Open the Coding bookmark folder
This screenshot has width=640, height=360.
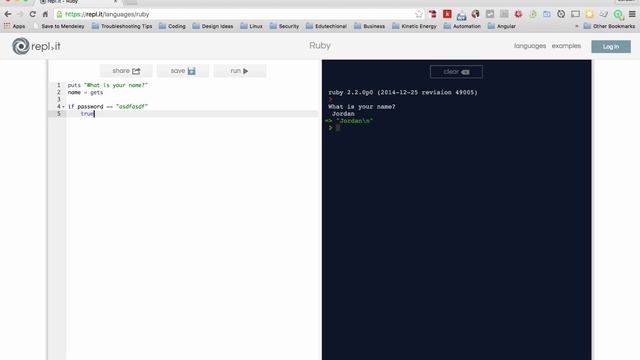point(172,26)
